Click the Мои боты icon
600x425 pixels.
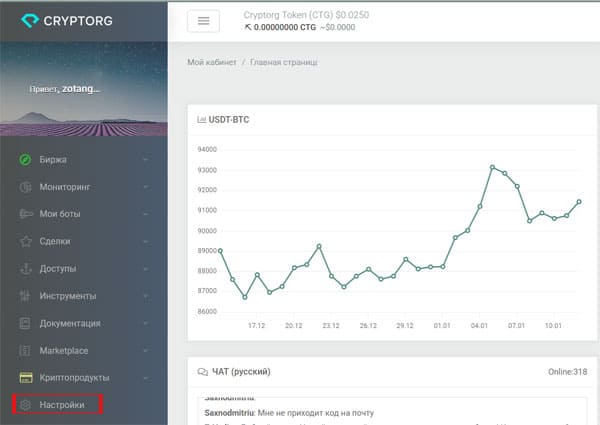click(25, 214)
